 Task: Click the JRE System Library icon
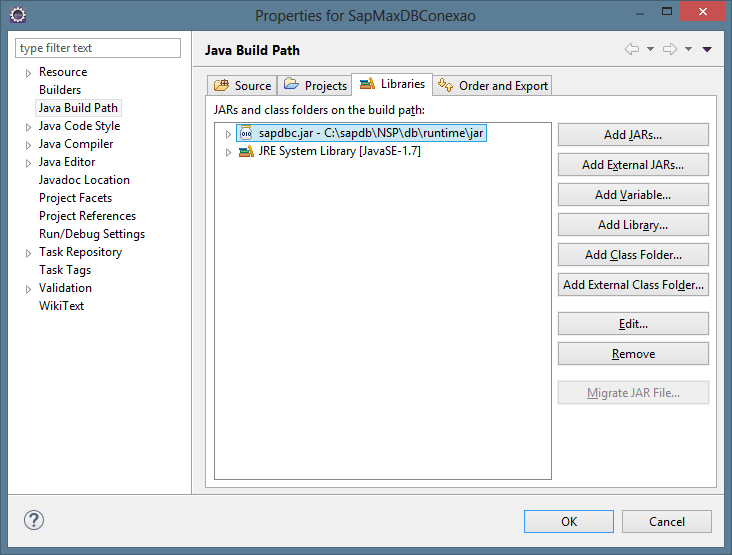point(246,152)
